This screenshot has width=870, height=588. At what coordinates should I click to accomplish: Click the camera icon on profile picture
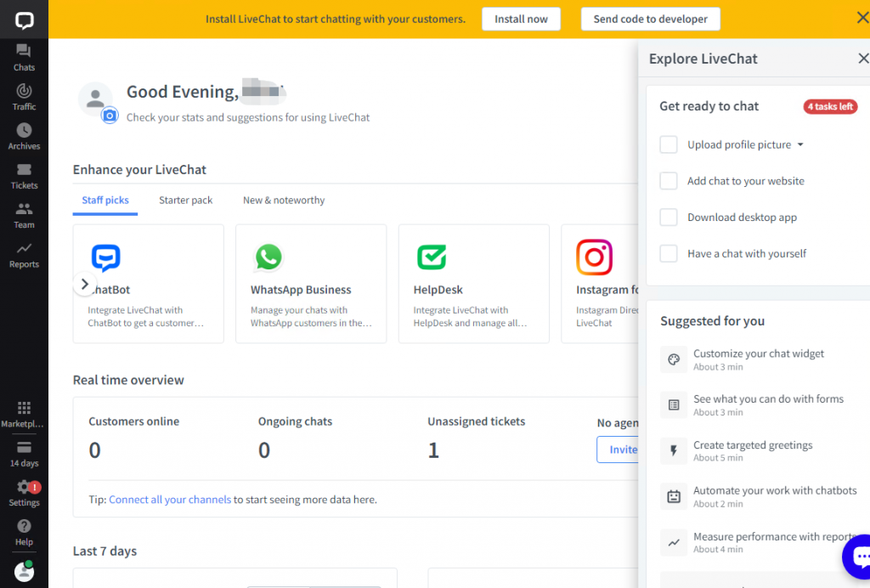(x=110, y=116)
